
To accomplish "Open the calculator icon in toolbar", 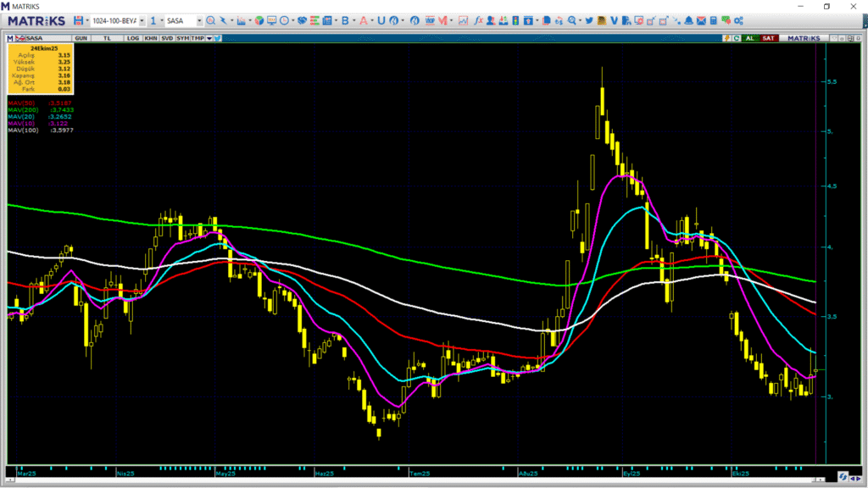I will (x=714, y=20).
